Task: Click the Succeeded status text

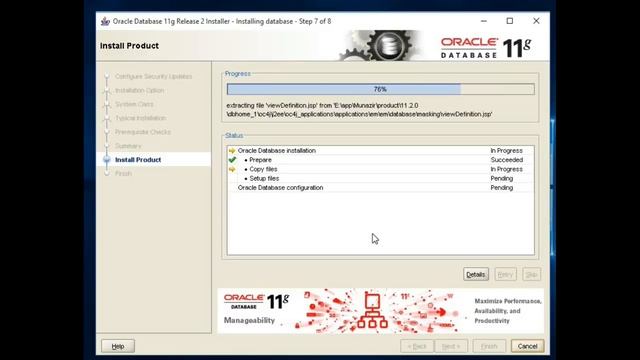Action: (x=507, y=160)
